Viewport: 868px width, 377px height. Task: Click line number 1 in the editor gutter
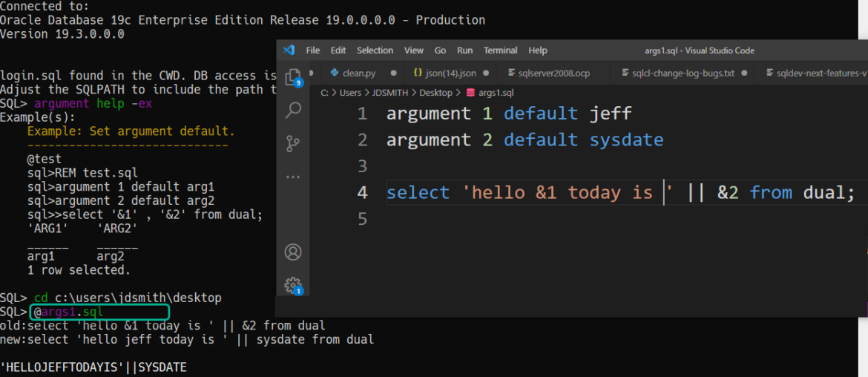362,114
